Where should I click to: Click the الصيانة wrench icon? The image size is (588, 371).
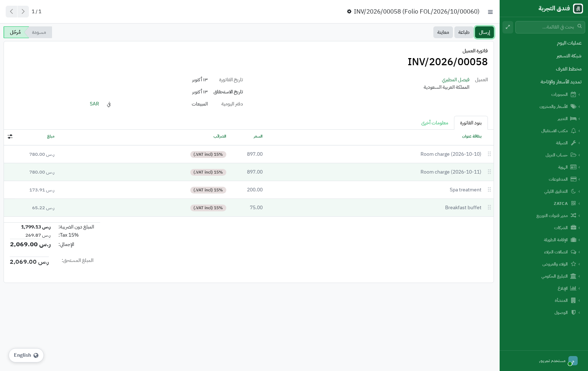(x=573, y=143)
